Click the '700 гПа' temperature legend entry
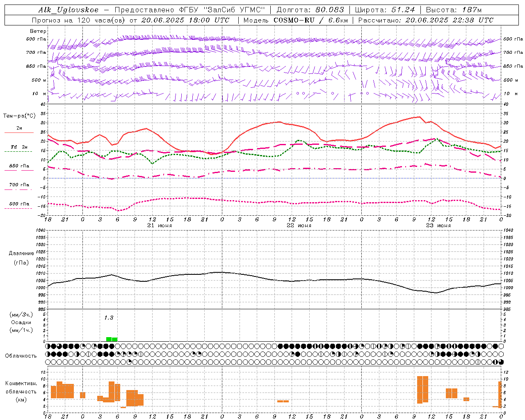This screenshot has width=525, height=420. 19,185
